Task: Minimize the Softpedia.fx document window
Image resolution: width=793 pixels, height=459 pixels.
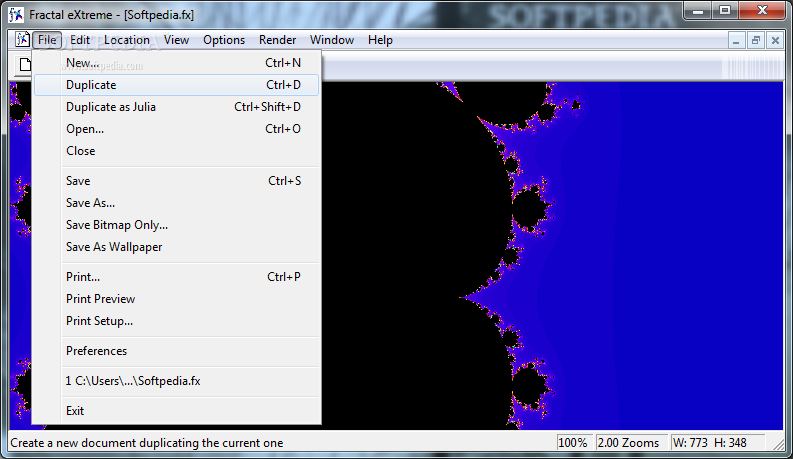Action: pos(736,40)
